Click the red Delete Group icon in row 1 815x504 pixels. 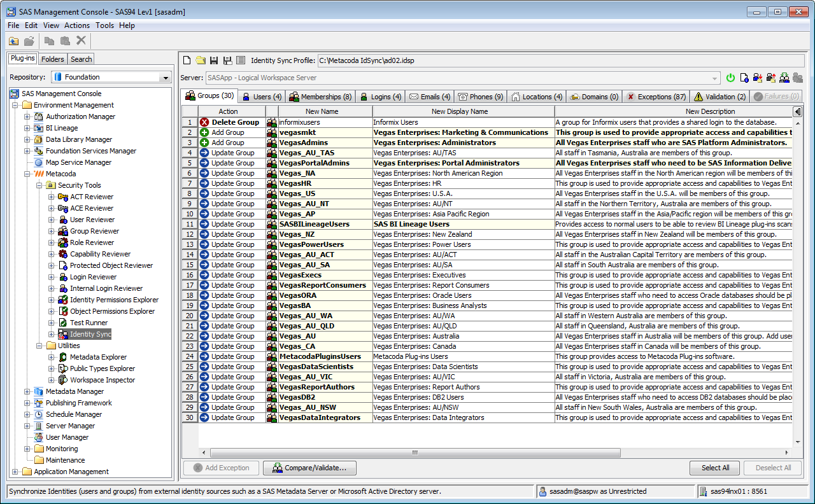tap(204, 122)
